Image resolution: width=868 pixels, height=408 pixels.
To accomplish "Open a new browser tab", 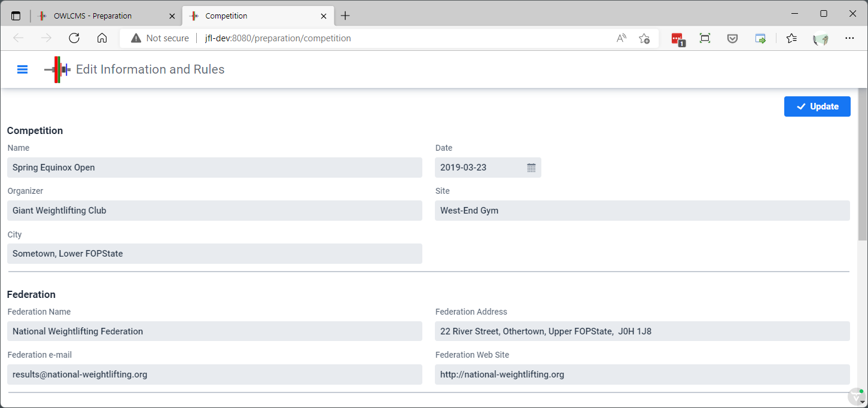I will coord(345,16).
